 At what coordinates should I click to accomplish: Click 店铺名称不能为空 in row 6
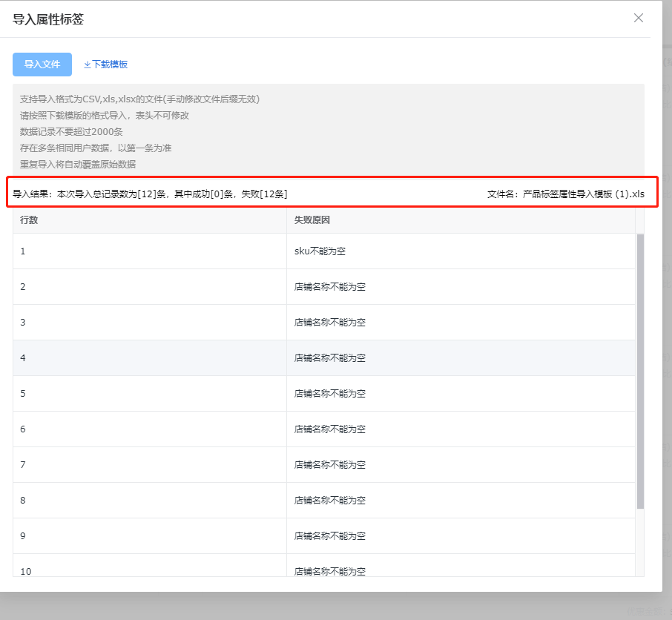(x=330, y=429)
